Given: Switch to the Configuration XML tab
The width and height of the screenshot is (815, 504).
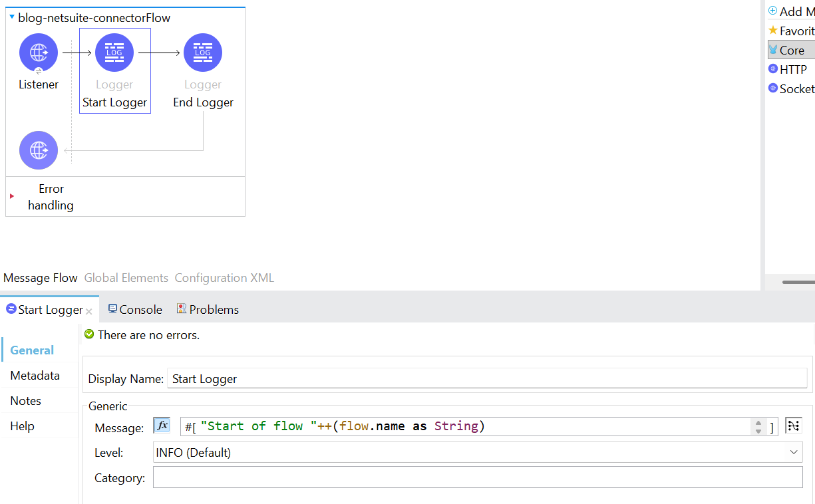Looking at the screenshot, I should click(x=224, y=278).
